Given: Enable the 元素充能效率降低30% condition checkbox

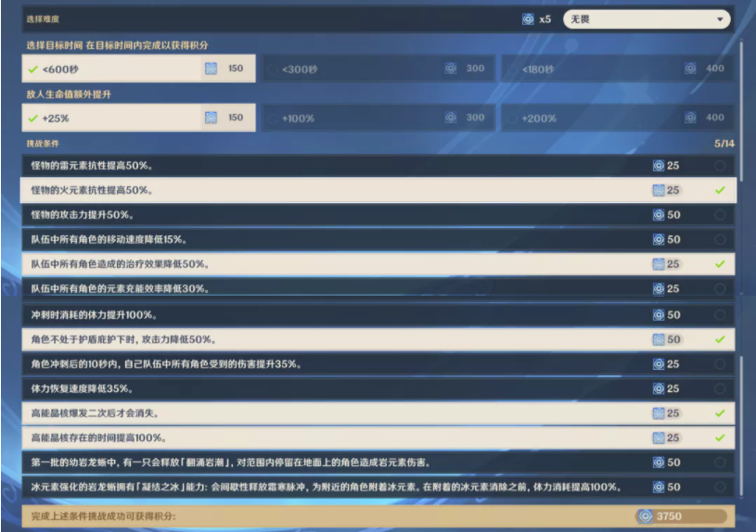Looking at the screenshot, I should [x=720, y=288].
